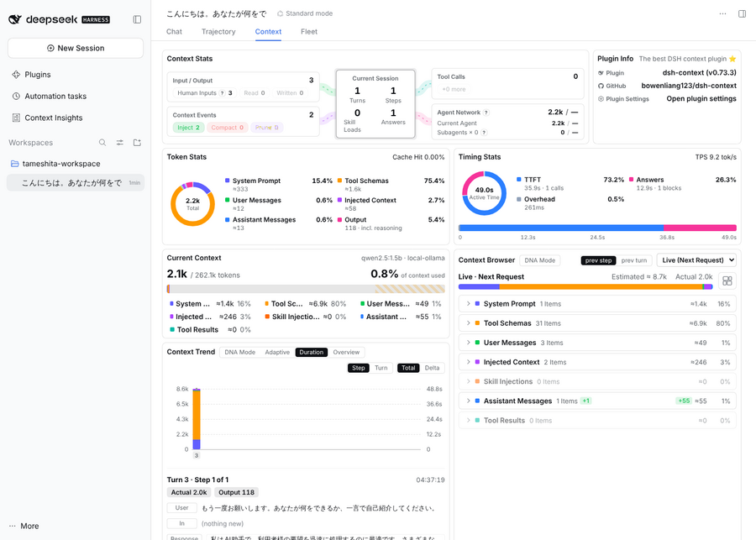Open Live (Next Request) dropdown
Image resolution: width=756 pixels, height=540 pixels.
tap(696, 260)
